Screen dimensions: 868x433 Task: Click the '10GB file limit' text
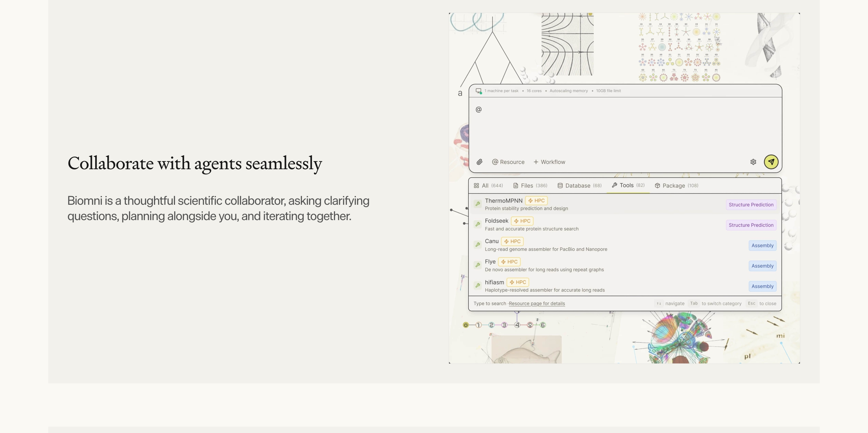click(608, 91)
